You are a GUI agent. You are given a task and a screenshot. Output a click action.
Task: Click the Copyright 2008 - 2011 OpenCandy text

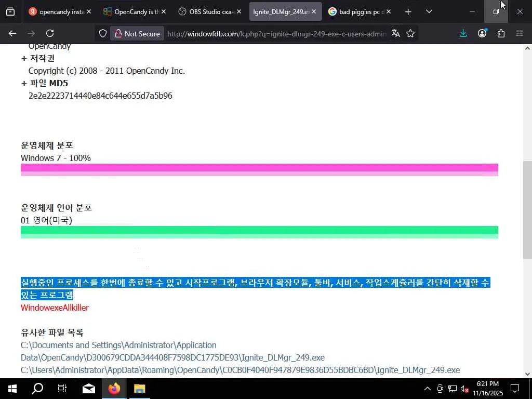[107, 71]
